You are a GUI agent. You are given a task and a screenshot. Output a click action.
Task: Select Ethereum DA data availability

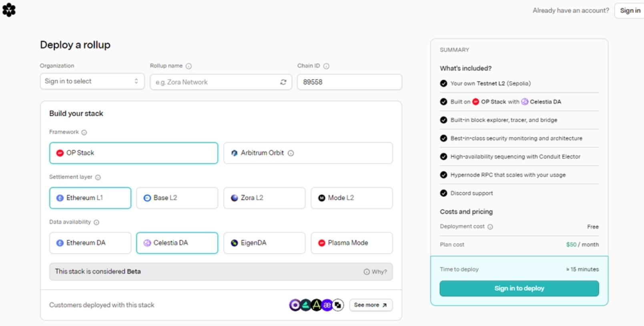coord(90,243)
